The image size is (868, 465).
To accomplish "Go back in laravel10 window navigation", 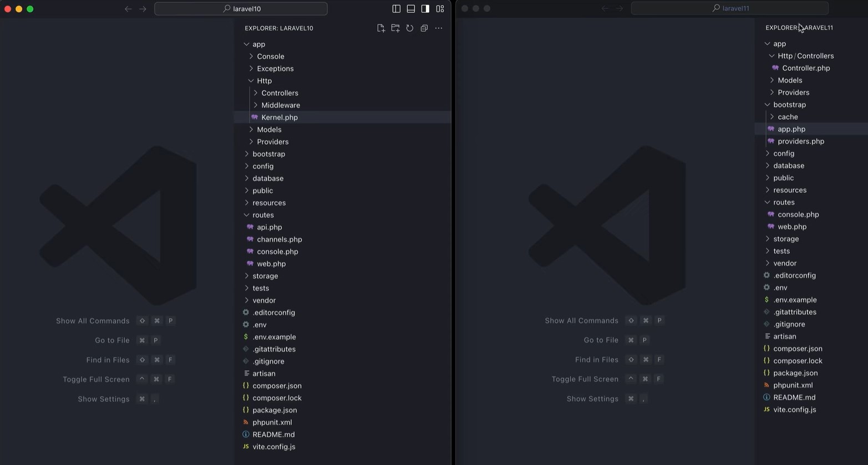I will point(128,9).
